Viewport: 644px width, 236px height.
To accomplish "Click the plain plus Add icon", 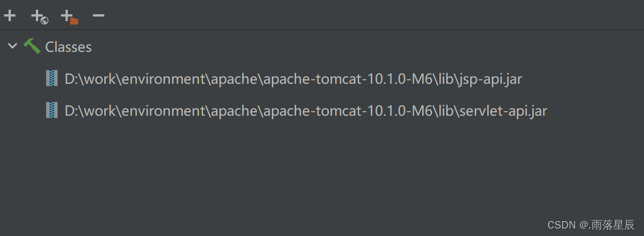I will (10, 15).
